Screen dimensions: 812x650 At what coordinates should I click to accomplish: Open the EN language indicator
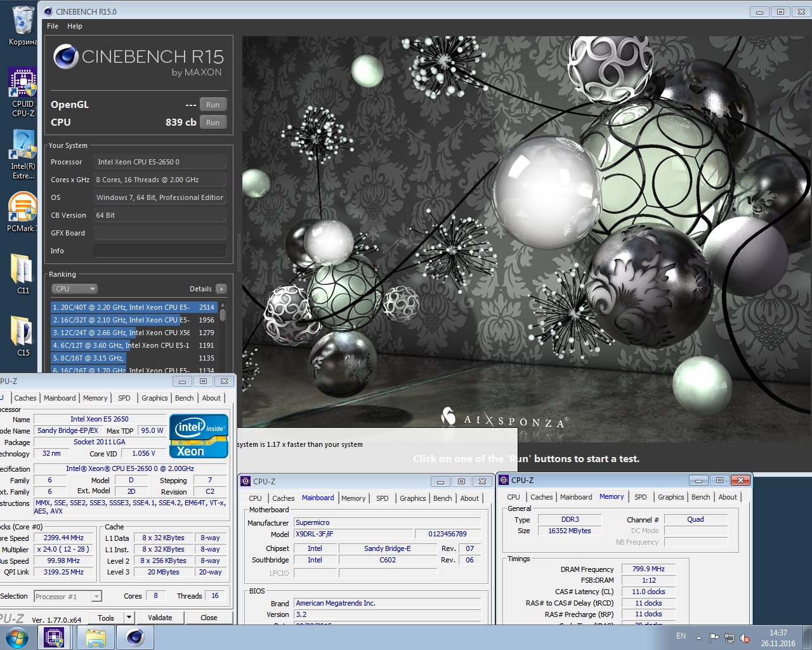(x=681, y=636)
